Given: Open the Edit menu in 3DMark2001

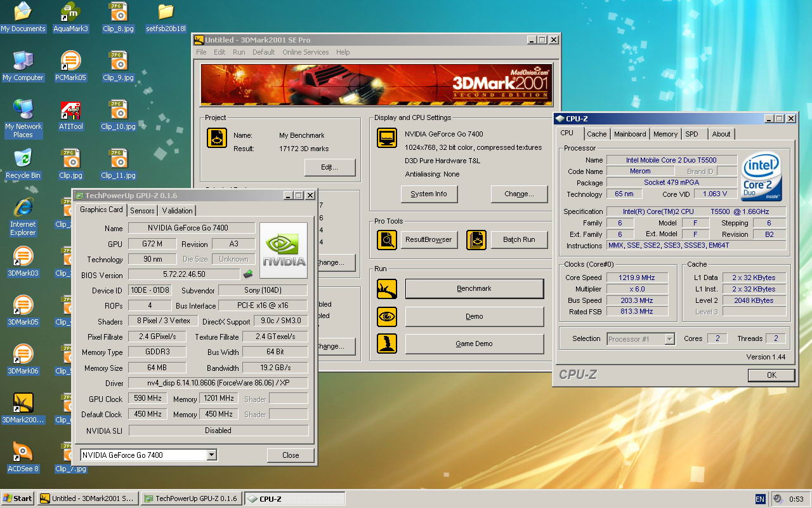Looking at the screenshot, I should pyautogui.click(x=219, y=52).
